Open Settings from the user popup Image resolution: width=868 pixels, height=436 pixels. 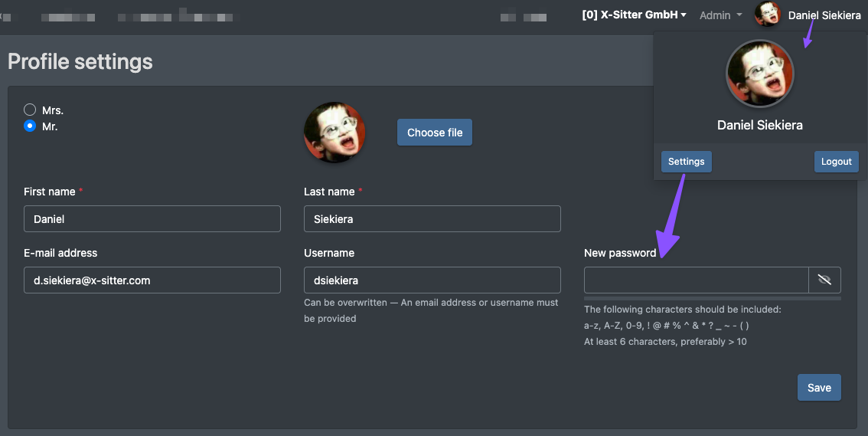687,162
